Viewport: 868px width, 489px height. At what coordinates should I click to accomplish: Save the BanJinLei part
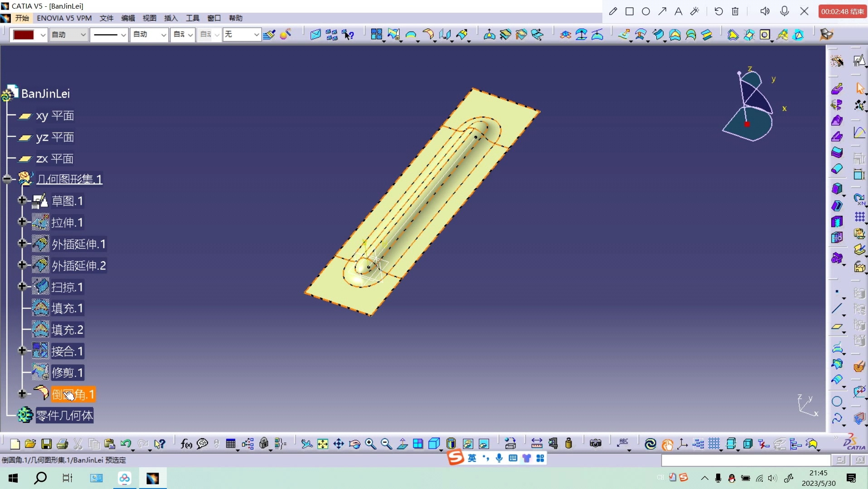46,444
